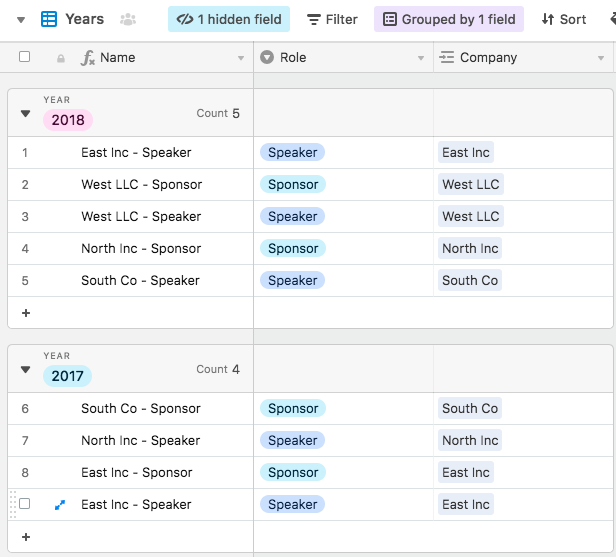616x557 pixels.
Task: Click the grid view icon beside Years
Action: click(49, 19)
